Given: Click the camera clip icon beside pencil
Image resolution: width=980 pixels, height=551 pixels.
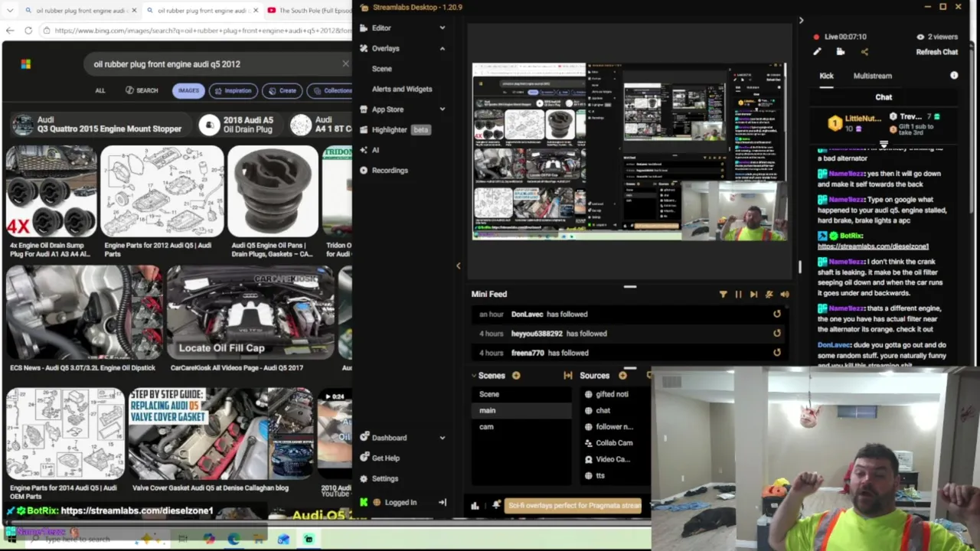Looking at the screenshot, I should [x=841, y=52].
